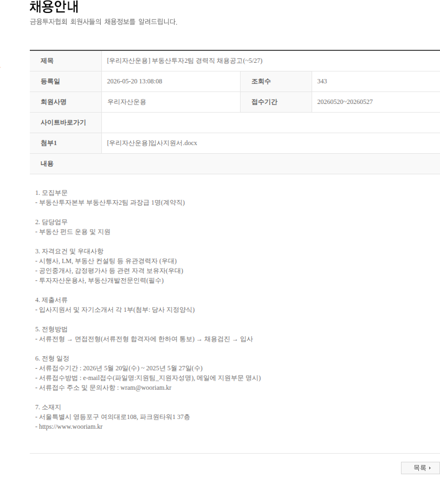Click the line mentioning 공인중개사, 감정평가사
Viewport: 440px width, 504px height.
pos(109,271)
